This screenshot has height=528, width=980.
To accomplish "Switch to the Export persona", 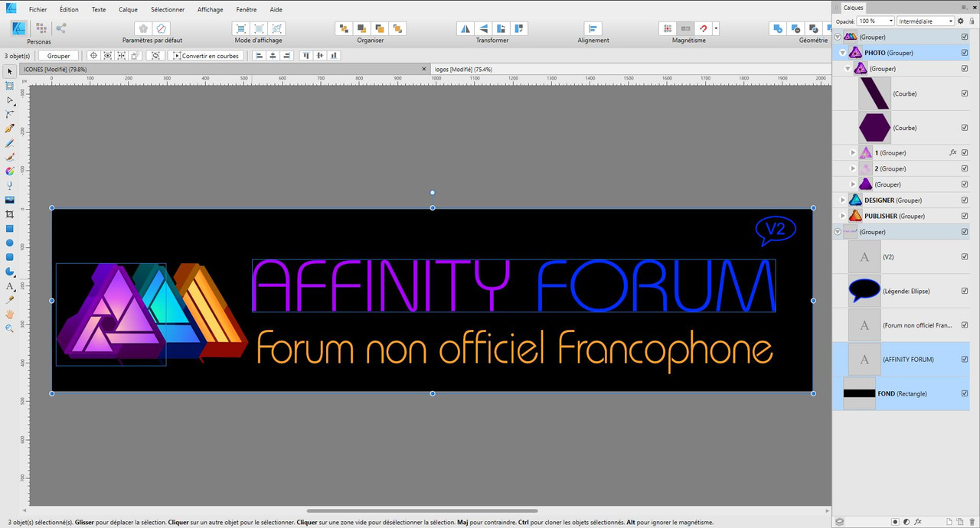I will pos(60,28).
